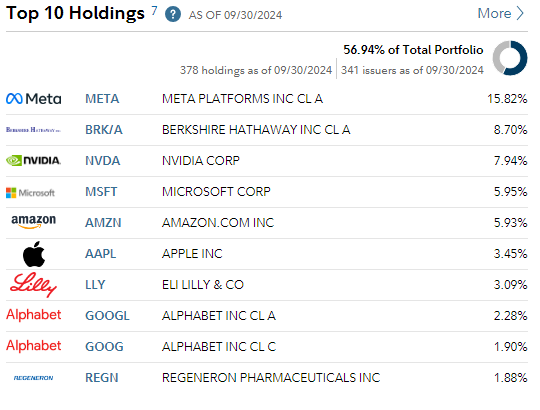
Task: Click the Lilly logo icon
Action: pos(33,285)
